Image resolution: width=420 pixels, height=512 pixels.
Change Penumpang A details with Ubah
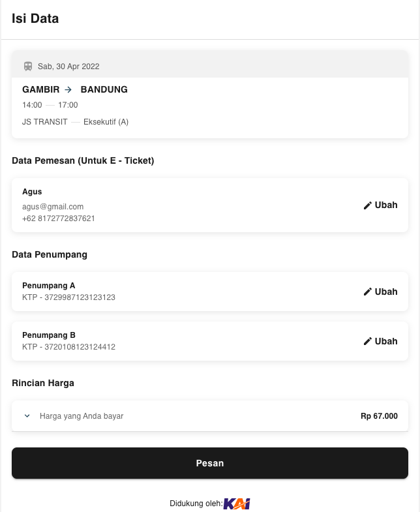[x=380, y=292]
